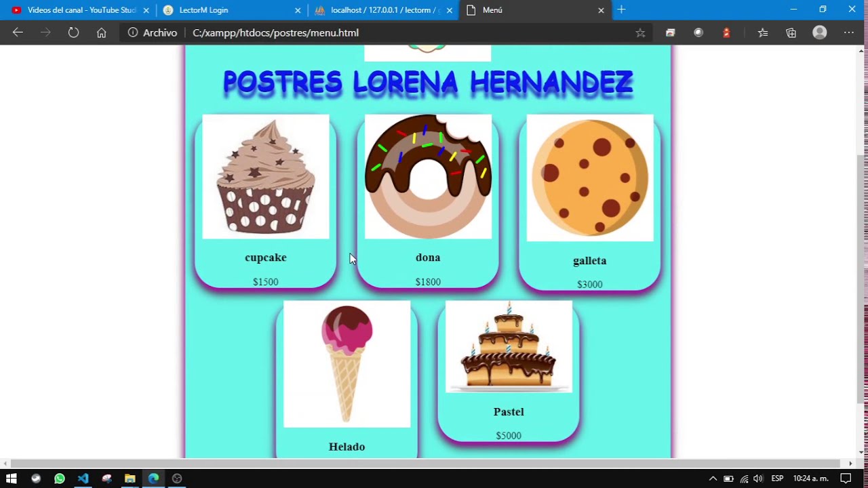Click the $1500 price
This screenshot has height=488, width=868.
266,282
